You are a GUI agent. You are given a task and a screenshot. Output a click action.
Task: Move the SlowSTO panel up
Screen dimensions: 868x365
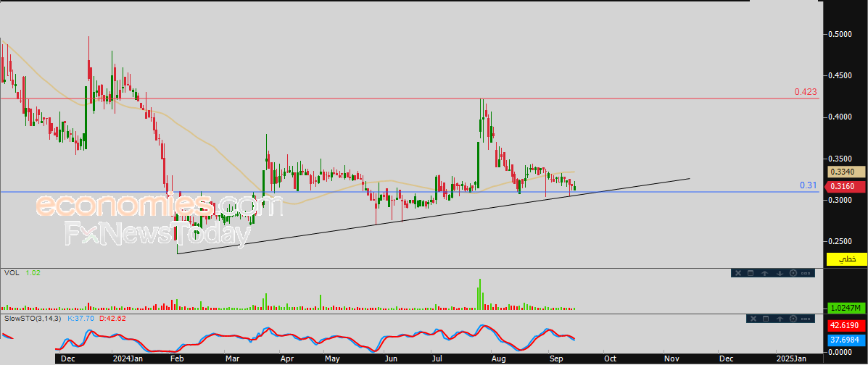(780, 319)
